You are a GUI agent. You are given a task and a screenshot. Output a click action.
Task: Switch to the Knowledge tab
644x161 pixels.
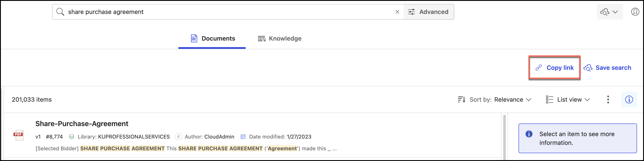280,38
